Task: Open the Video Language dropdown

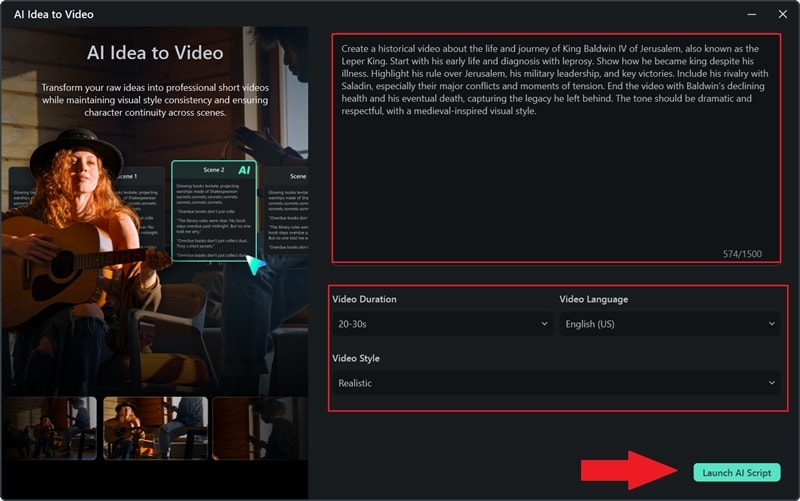Action: (669, 324)
